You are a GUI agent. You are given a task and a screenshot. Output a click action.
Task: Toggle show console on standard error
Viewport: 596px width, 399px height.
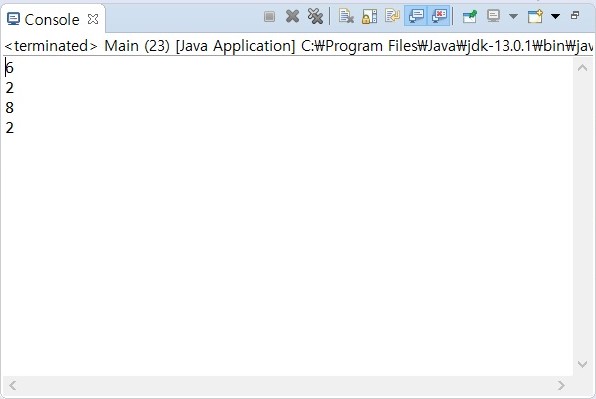[x=439, y=16]
